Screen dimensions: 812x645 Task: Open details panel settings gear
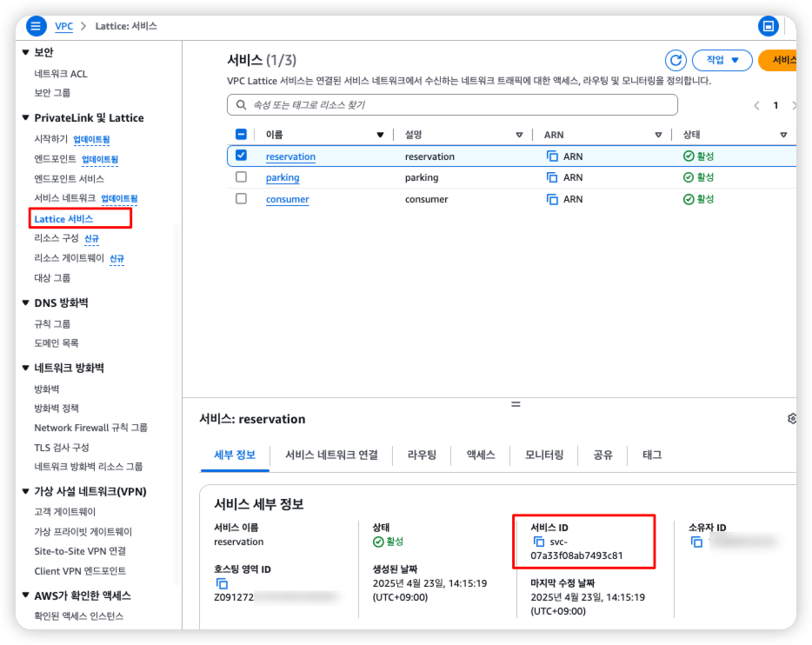pos(792,418)
